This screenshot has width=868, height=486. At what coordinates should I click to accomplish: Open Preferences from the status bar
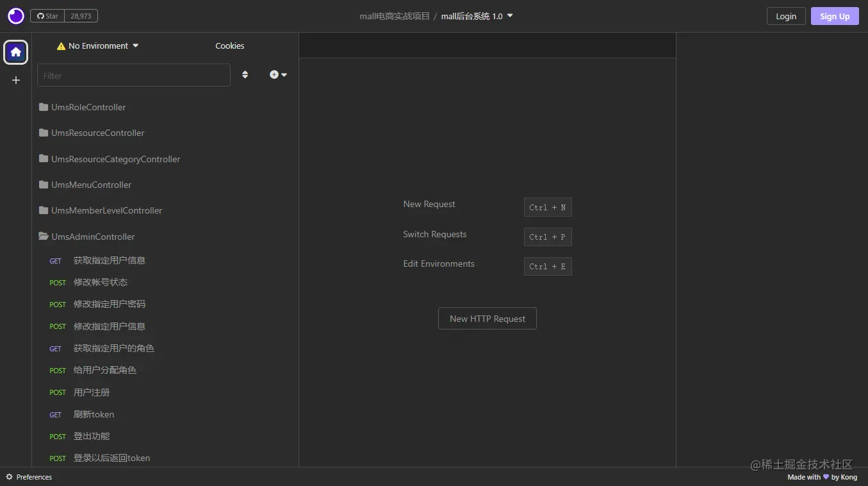point(29,477)
